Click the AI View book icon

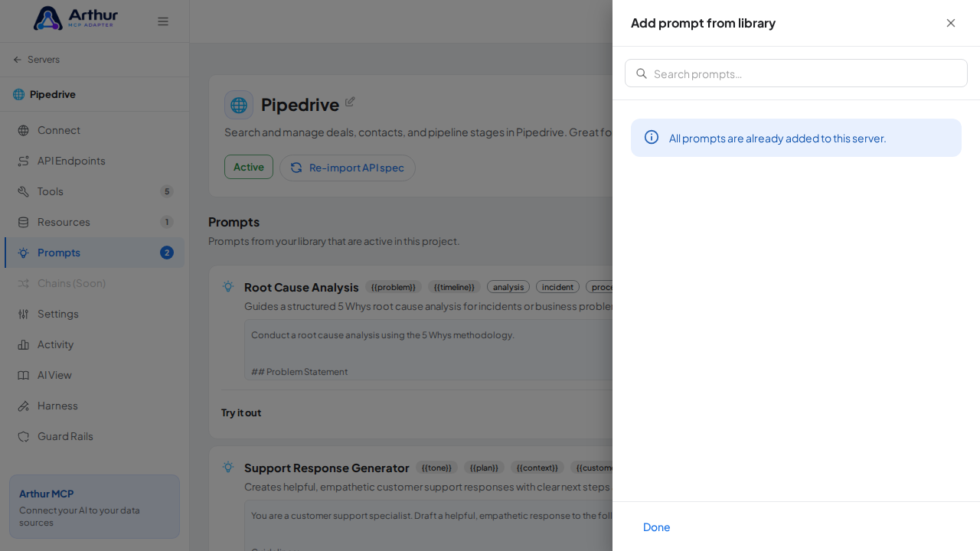tap(24, 375)
